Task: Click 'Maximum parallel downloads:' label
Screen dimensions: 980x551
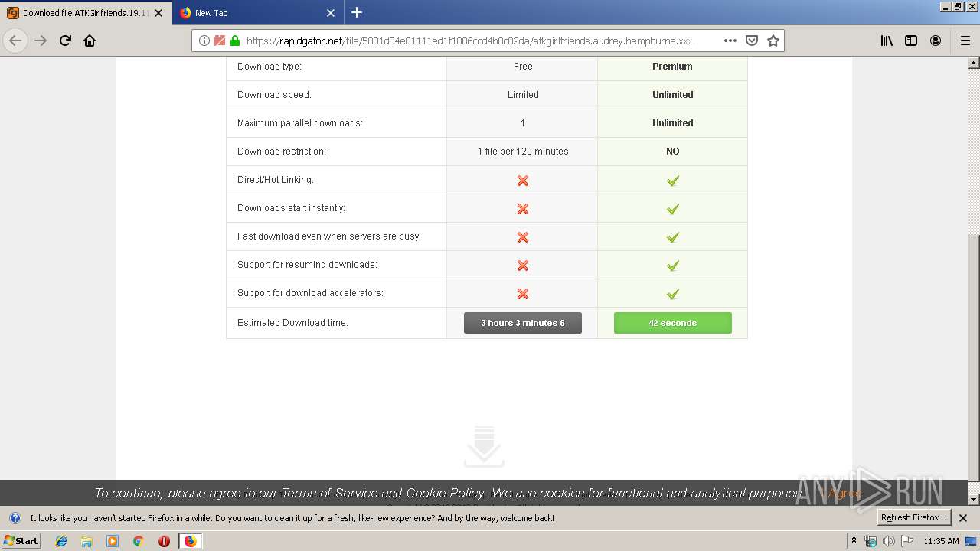Action: pos(300,123)
